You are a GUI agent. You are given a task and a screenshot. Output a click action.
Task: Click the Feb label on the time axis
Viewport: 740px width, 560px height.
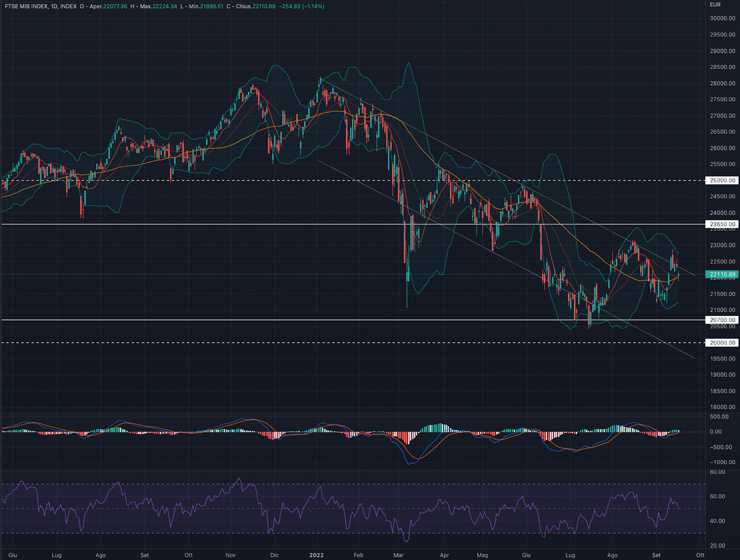tap(358, 555)
